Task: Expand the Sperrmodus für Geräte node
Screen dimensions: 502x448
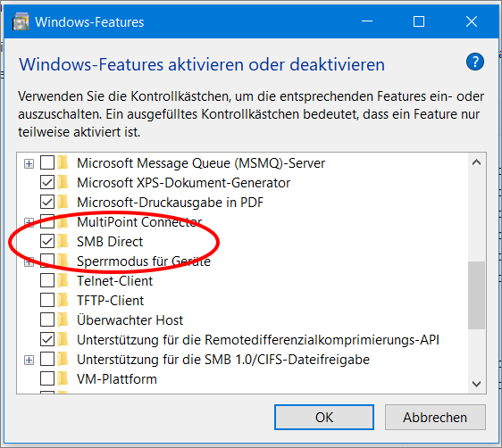Action: coord(29,261)
